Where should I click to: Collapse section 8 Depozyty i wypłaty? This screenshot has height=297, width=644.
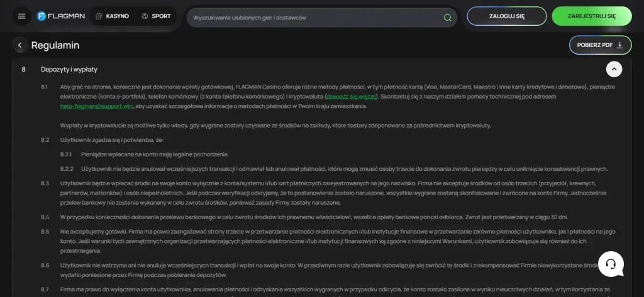pos(614,69)
